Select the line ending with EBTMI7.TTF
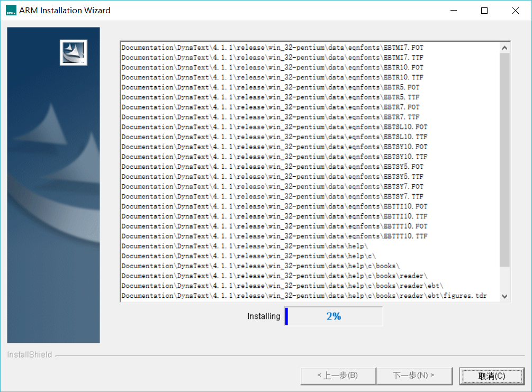Image resolution: width=532 pixels, height=392 pixels. (273, 57)
